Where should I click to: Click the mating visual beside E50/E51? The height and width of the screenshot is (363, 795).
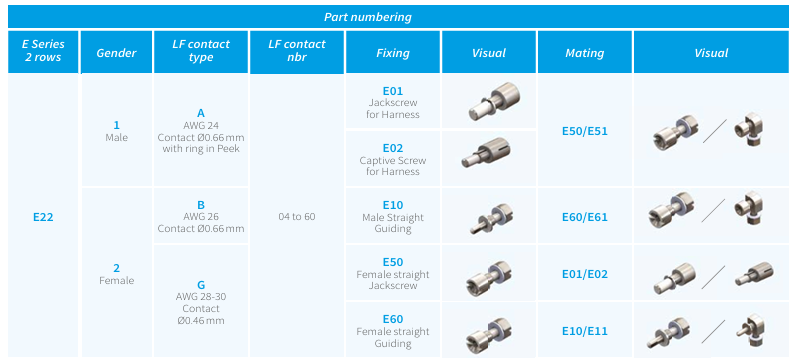pos(708,130)
